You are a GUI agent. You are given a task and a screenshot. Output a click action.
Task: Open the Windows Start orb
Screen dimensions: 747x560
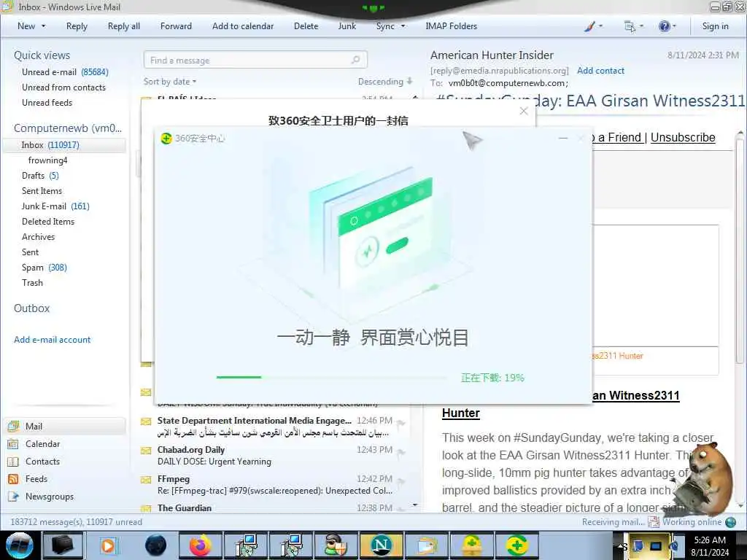click(20, 545)
